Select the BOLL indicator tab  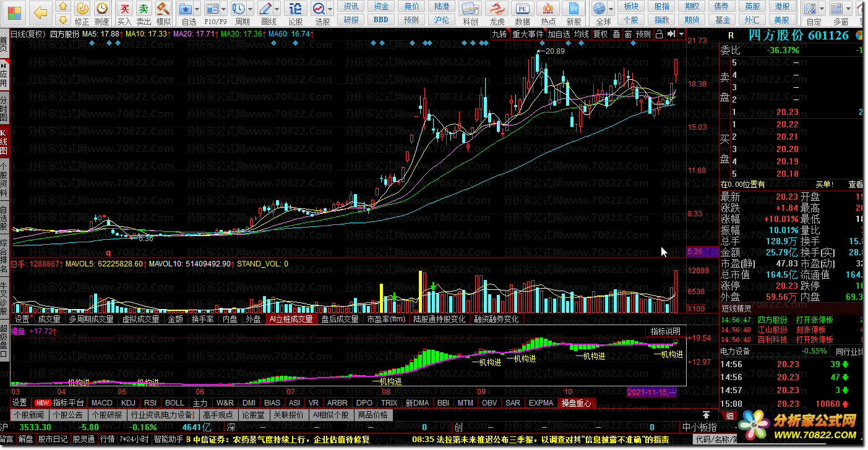(175, 403)
